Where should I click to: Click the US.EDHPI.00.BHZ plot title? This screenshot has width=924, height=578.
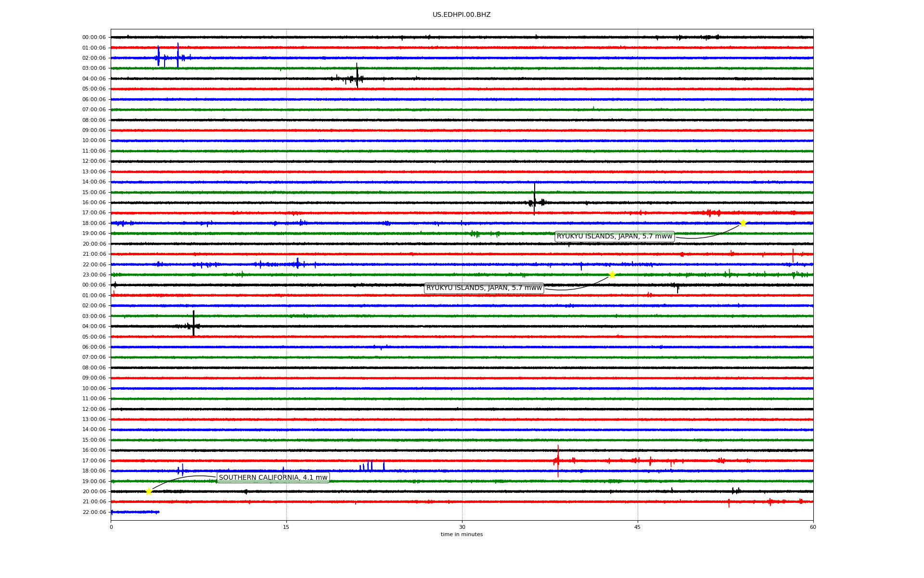(x=461, y=15)
